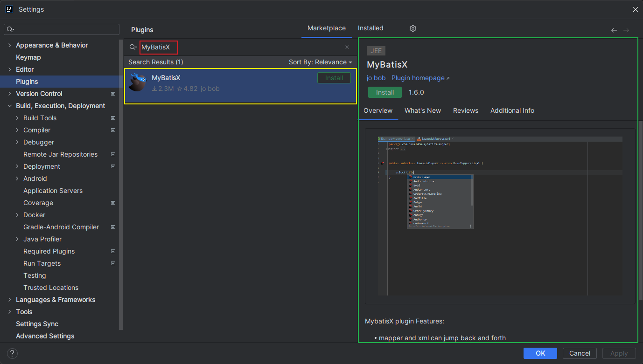The image size is (643, 364).
Task: Open the Plugin homepage link
Action: tap(420, 78)
